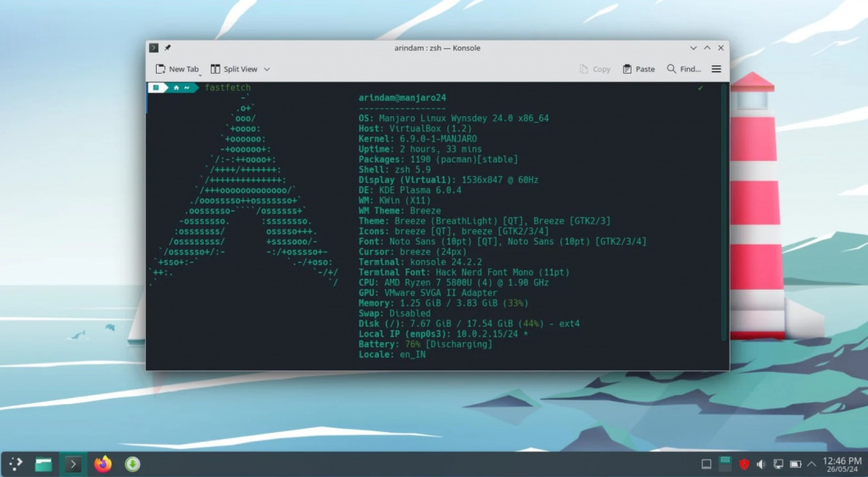The image size is (868, 477).
Task: Click the GPU: VMware SVGA II line
Action: tap(428, 293)
